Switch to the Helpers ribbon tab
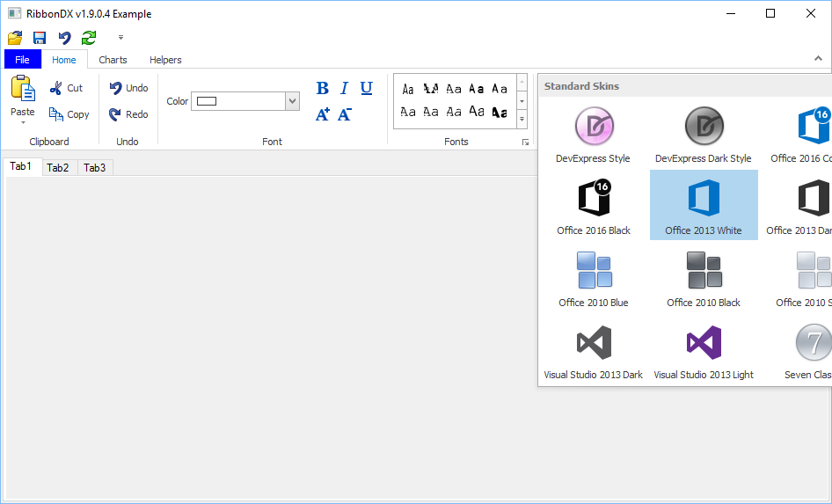This screenshot has height=504, width=832. tap(165, 60)
